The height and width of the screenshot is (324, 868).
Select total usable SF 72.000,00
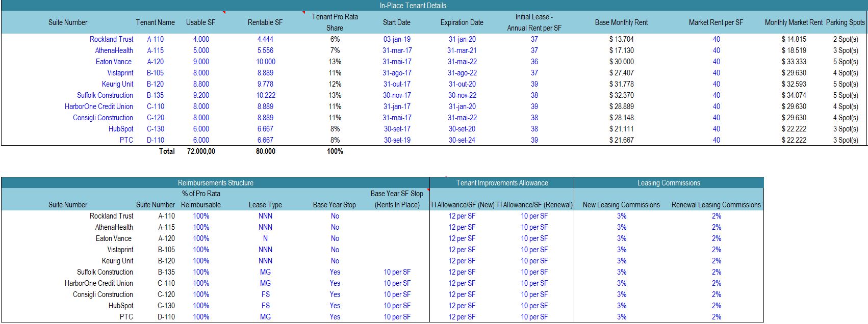pyautogui.click(x=201, y=151)
